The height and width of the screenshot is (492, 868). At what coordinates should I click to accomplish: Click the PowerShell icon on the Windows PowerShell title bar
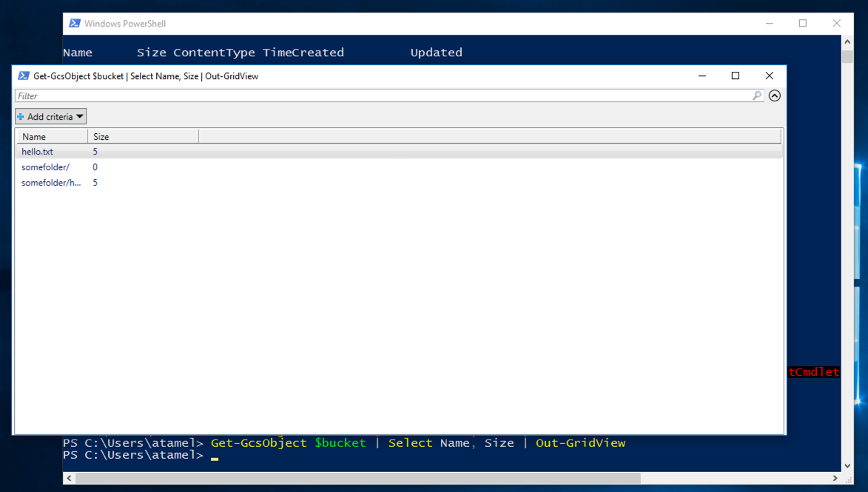[74, 23]
